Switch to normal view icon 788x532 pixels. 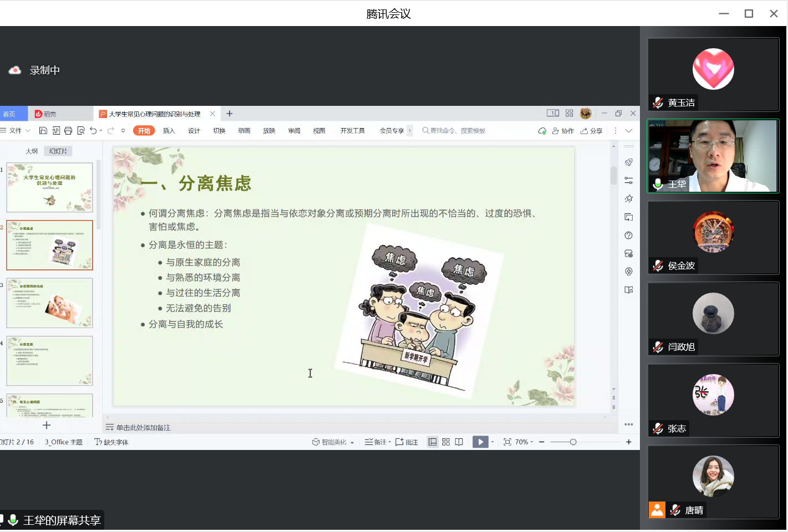coord(433,442)
